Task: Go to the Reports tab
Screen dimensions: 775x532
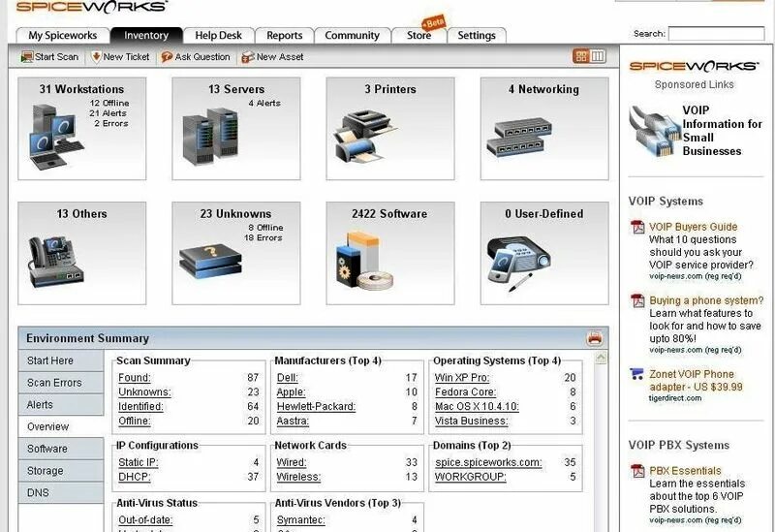Action: click(284, 36)
